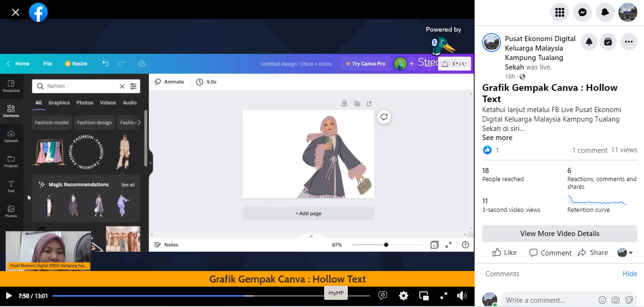The height and width of the screenshot is (307, 644).
Task: Click Canva cloud save status icon
Action: pyautogui.click(x=141, y=63)
